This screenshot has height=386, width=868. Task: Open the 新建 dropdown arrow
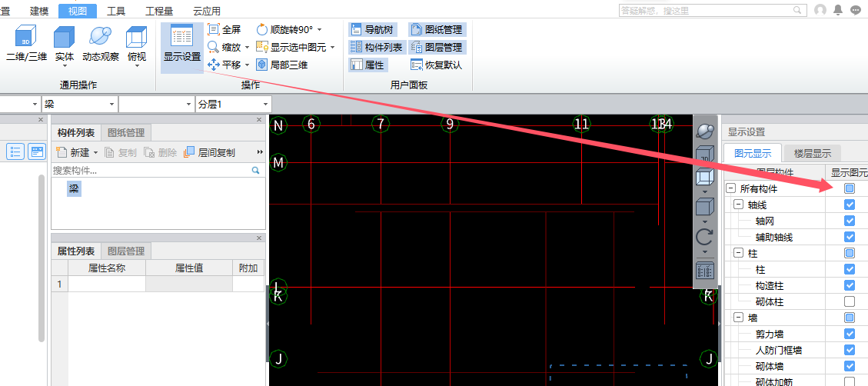click(x=96, y=152)
